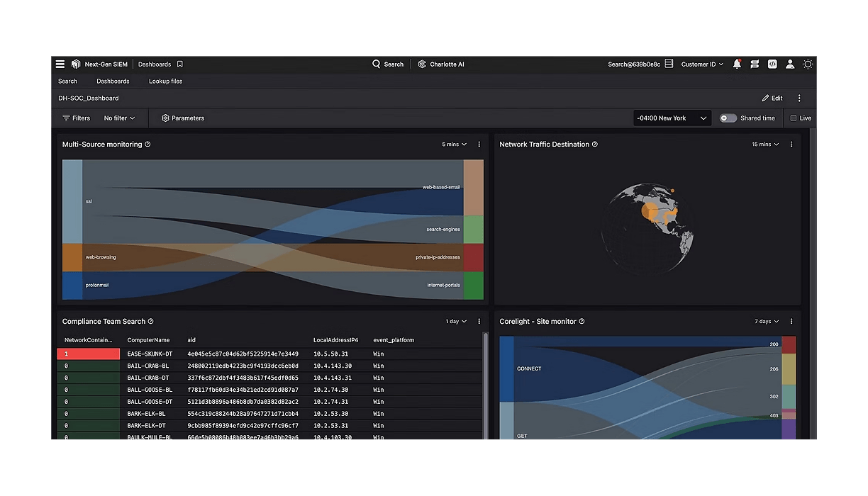Click the red NetworkContain value 1 cell
The image size is (868, 496).
[89, 354]
